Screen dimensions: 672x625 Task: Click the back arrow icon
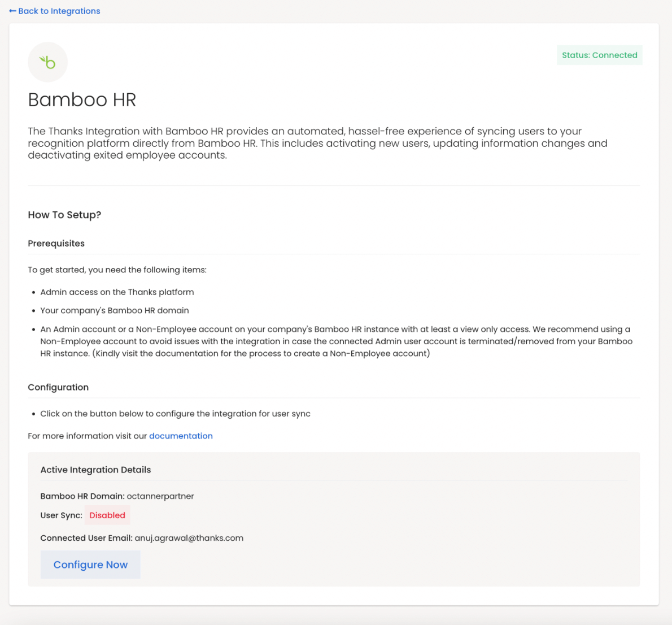click(x=12, y=11)
